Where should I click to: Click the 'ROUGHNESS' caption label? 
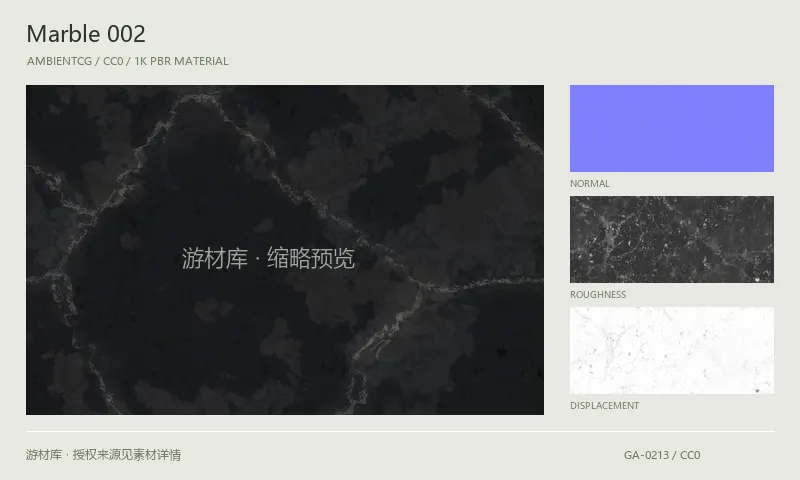click(598, 295)
